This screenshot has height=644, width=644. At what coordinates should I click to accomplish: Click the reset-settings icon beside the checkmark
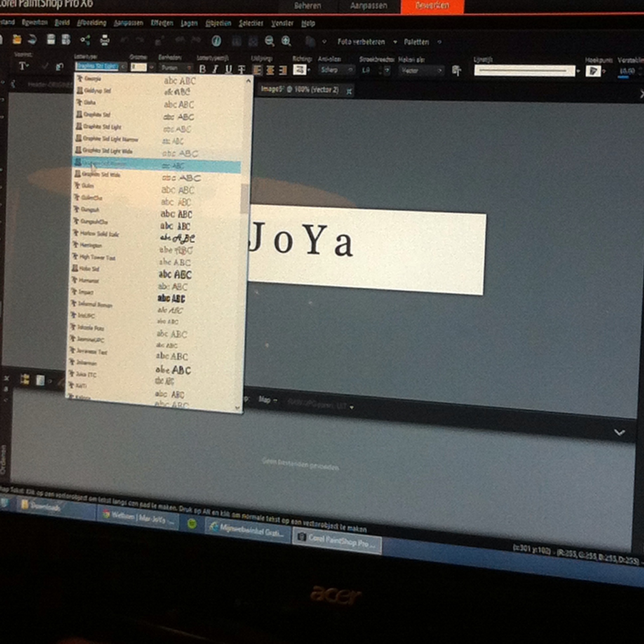pos(60,67)
